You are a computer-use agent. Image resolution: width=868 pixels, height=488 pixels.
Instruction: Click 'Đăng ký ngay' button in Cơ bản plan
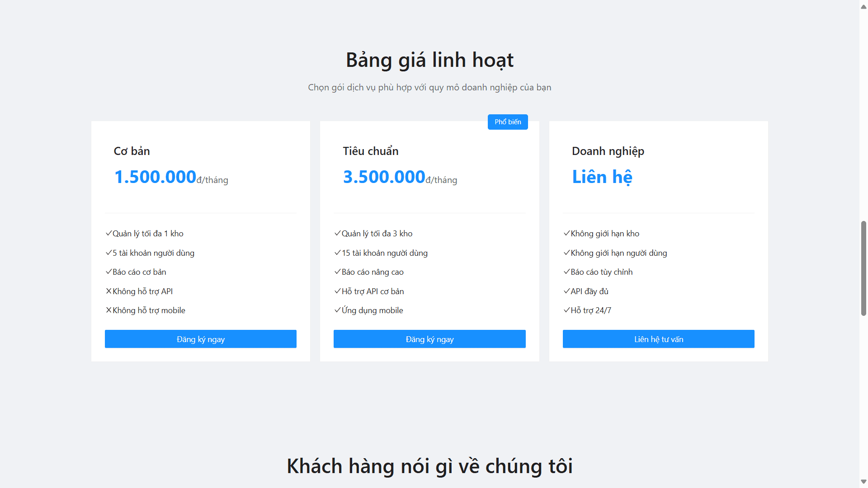200,339
